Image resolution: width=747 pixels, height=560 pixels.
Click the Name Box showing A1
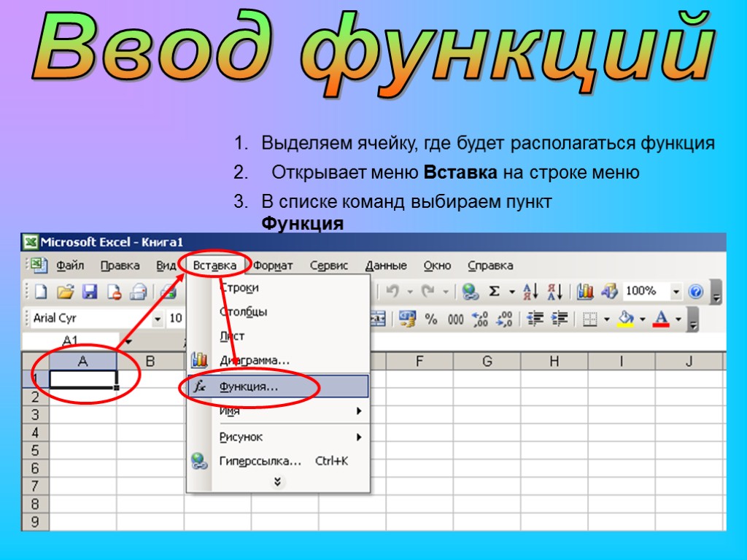click(x=70, y=341)
